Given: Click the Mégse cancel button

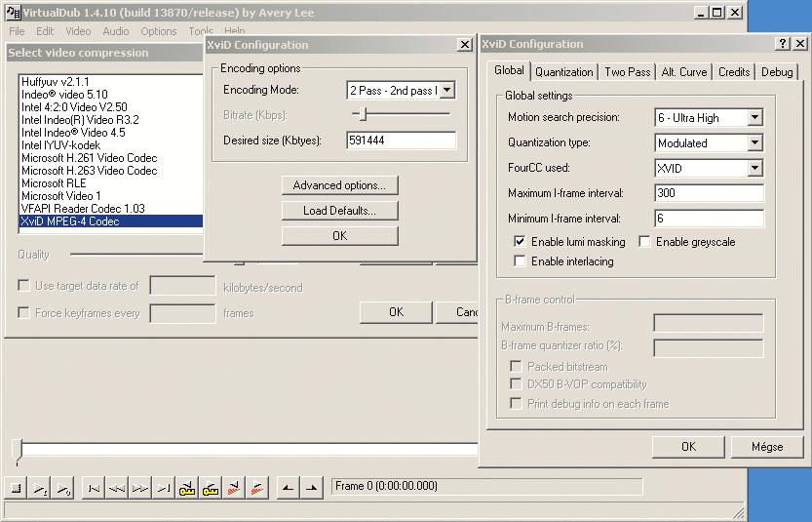Looking at the screenshot, I should pos(767,447).
